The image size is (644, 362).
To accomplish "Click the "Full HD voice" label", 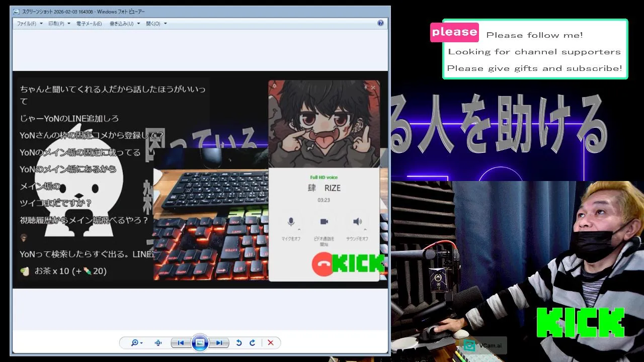I will (324, 177).
